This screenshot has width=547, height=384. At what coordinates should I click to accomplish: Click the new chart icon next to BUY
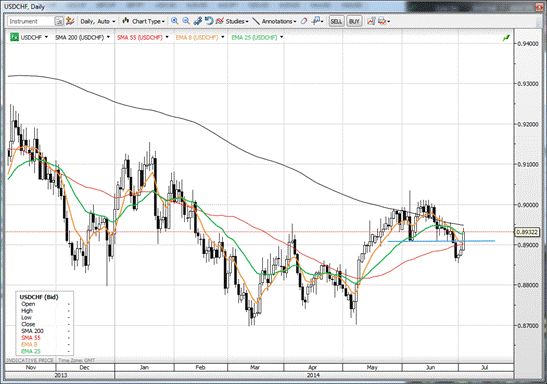click(371, 21)
